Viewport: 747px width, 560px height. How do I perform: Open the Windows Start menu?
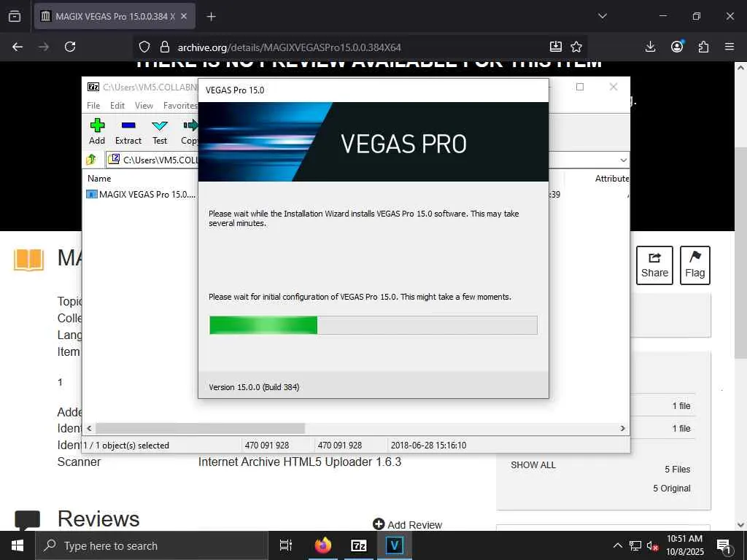pos(18,545)
